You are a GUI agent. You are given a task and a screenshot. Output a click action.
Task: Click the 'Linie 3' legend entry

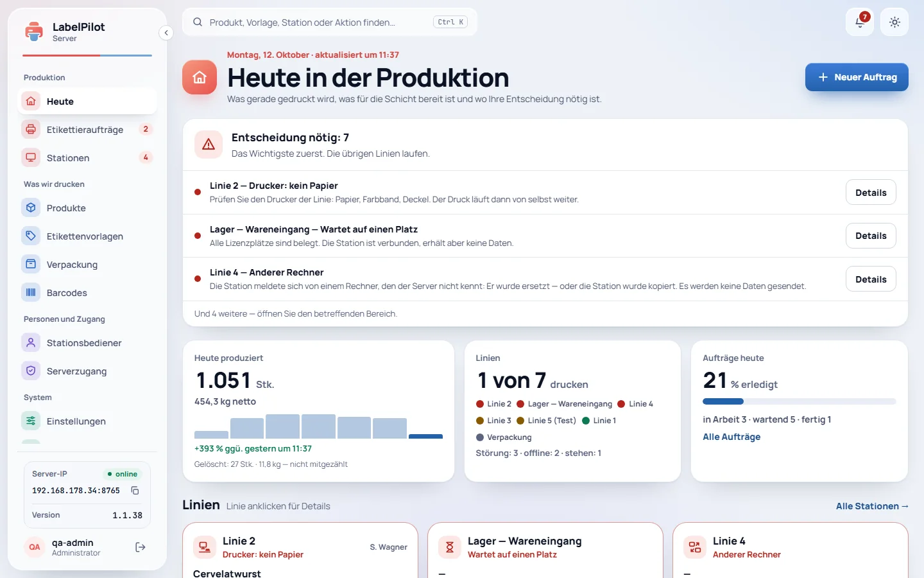coord(493,421)
